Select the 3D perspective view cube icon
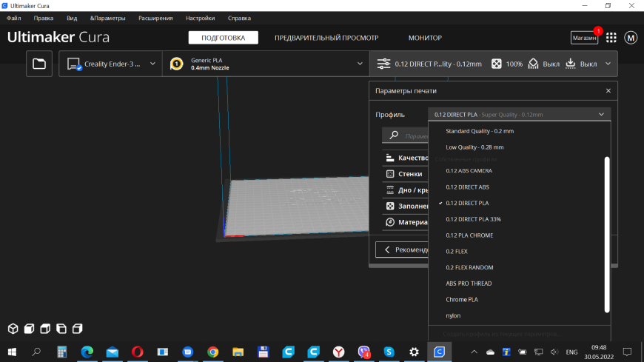Image resolution: width=644 pixels, height=362 pixels. (x=13, y=329)
